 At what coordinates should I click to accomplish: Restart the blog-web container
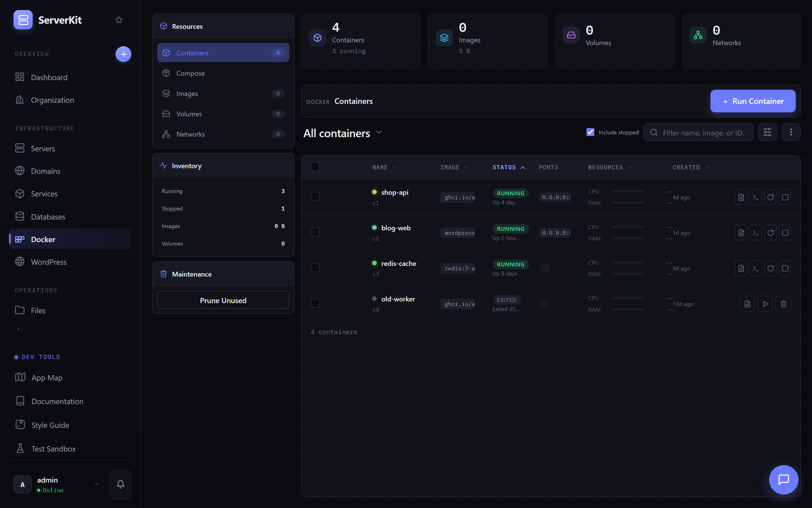pyautogui.click(x=770, y=233)
